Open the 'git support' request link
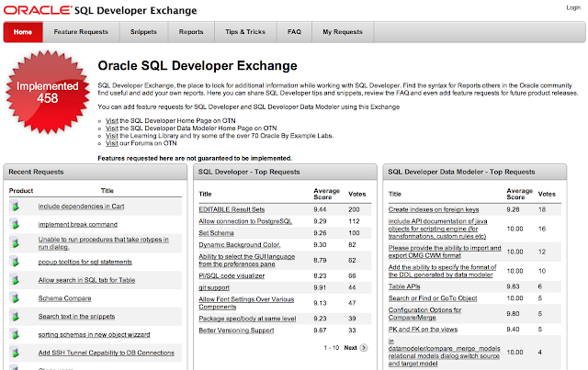 (215, 286)
